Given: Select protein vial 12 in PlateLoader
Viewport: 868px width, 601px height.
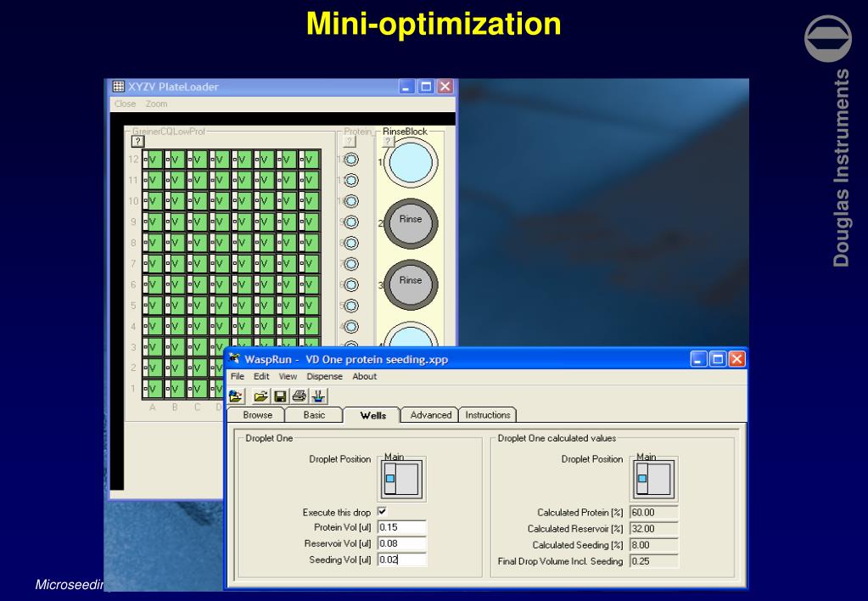Looking at the screenshot, I should tap(351, 160).
